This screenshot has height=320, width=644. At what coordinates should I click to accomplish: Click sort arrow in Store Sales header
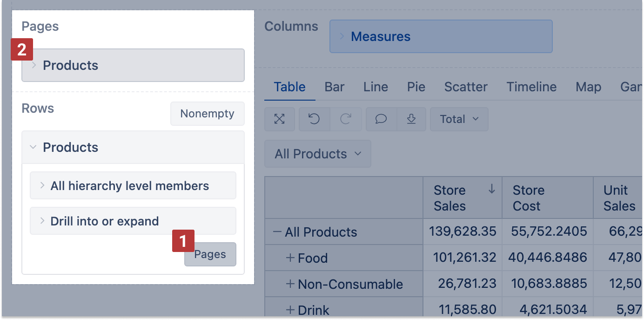(491, 189)
